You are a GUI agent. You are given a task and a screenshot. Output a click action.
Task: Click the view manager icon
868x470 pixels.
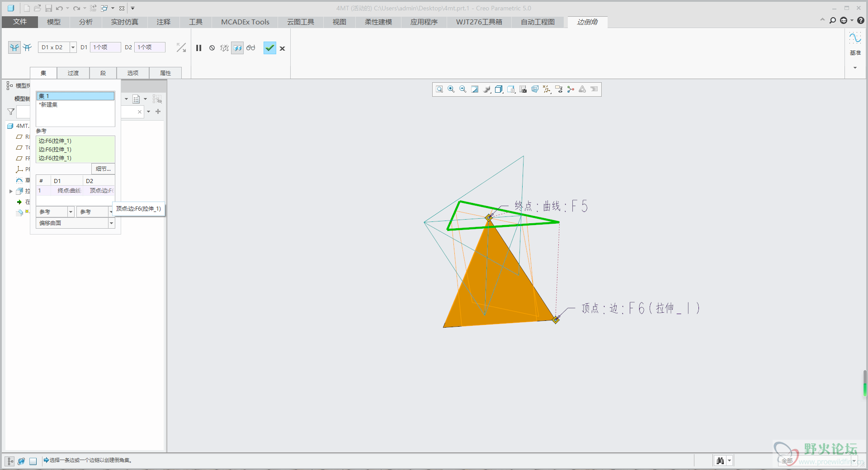point(511,89)
